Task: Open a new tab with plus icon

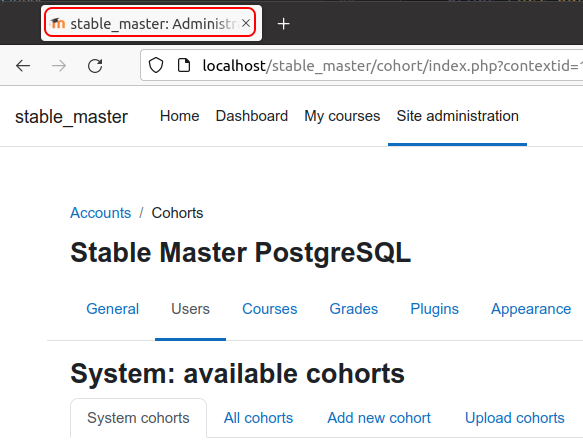Action: (x=283, y=24)
